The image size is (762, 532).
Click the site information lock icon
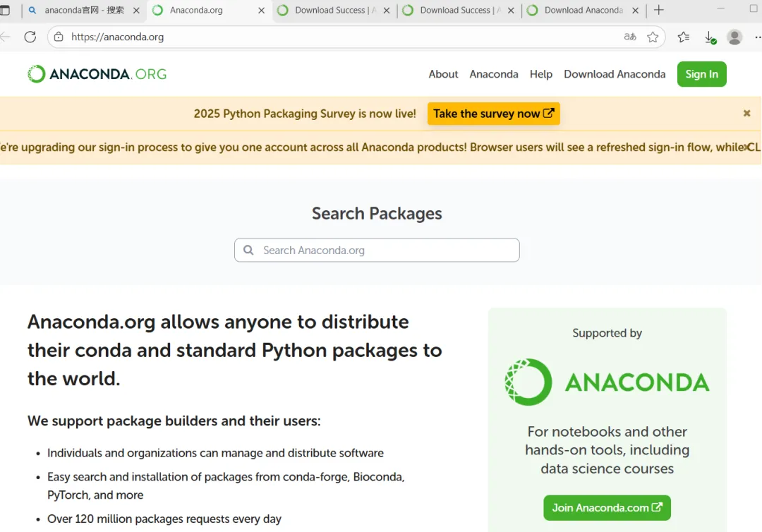[x=59, y=37]
